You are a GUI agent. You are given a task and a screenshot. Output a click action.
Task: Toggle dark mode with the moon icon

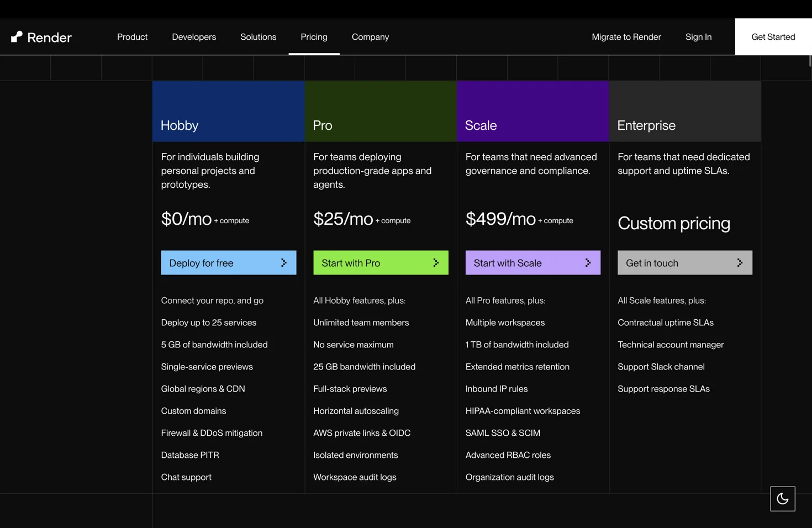[x=783, y=499]
